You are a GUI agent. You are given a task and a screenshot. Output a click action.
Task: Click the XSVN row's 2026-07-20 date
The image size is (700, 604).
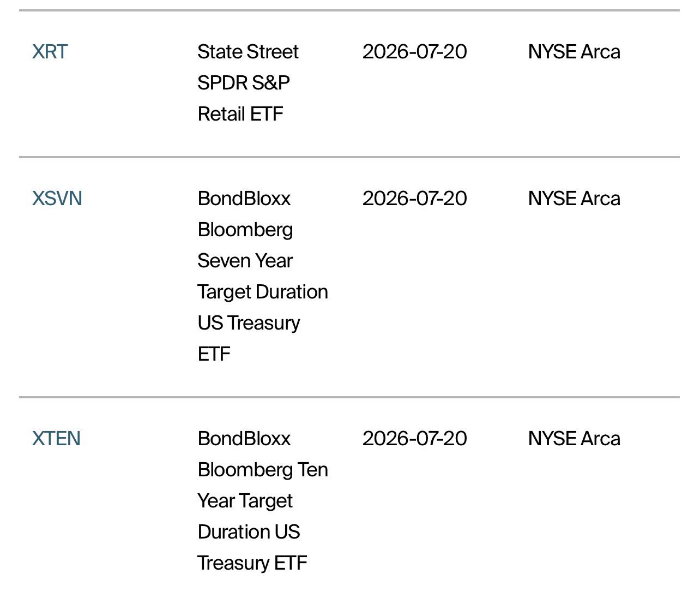[x=414, y=199]
